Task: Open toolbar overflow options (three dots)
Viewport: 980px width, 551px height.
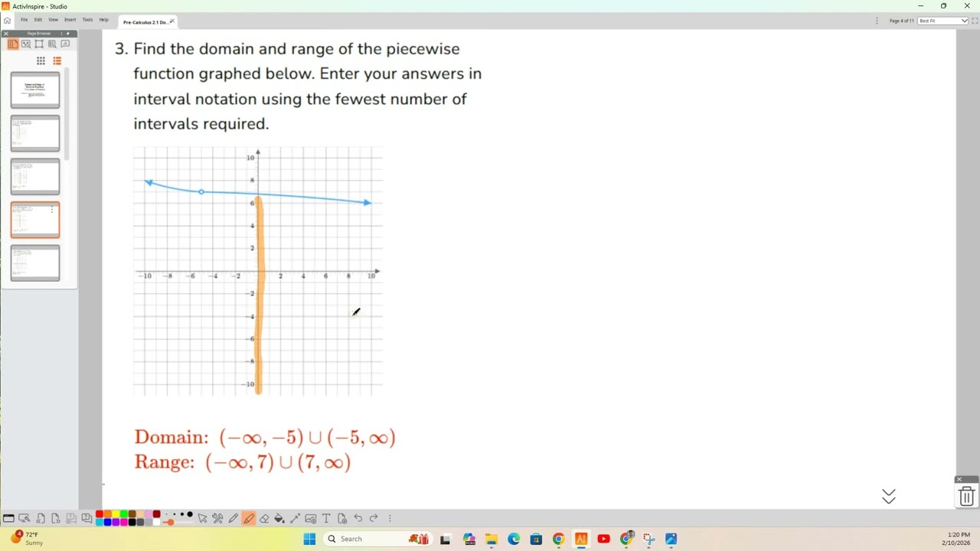Action: pyautogui.click(x=390, y=518)
